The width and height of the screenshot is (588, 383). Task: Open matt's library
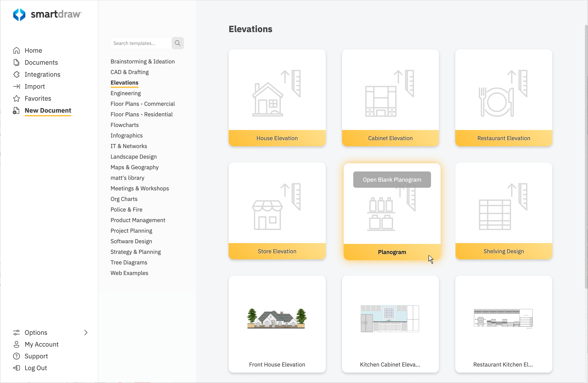coord(127,178)
